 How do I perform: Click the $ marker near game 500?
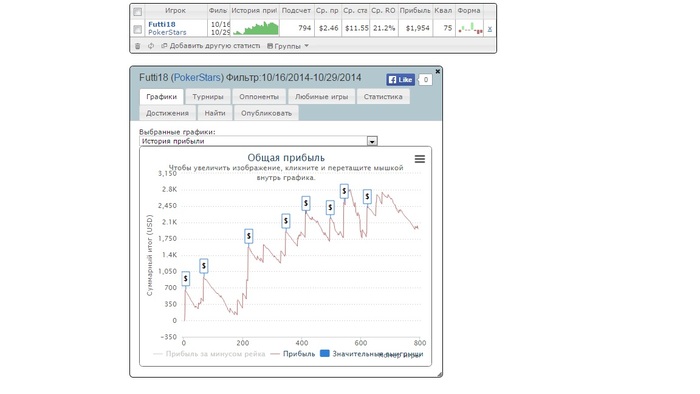pos(330,207)
